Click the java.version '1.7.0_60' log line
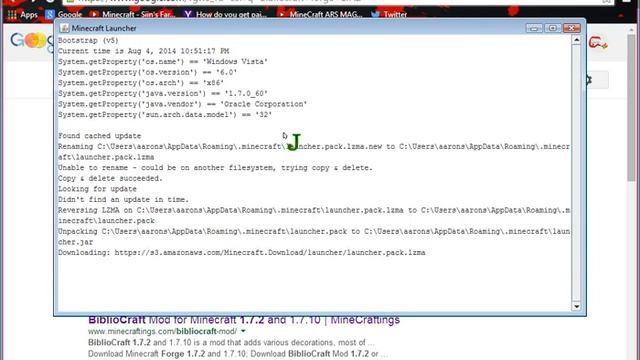Viewport: 640px width, 360px height. [x=163, y=93]
